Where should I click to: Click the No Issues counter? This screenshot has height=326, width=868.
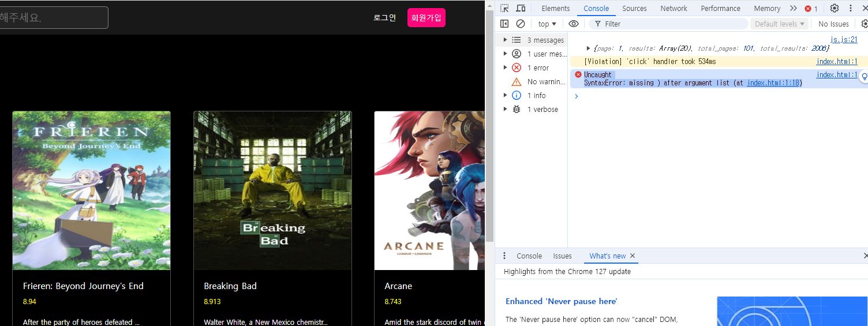tap(833, 24)
